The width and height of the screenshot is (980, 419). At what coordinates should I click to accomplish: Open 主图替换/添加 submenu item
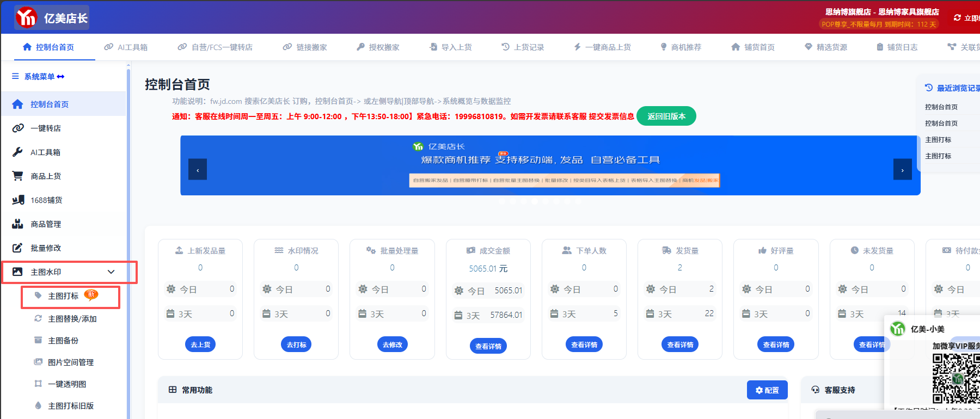click(72, 319)
